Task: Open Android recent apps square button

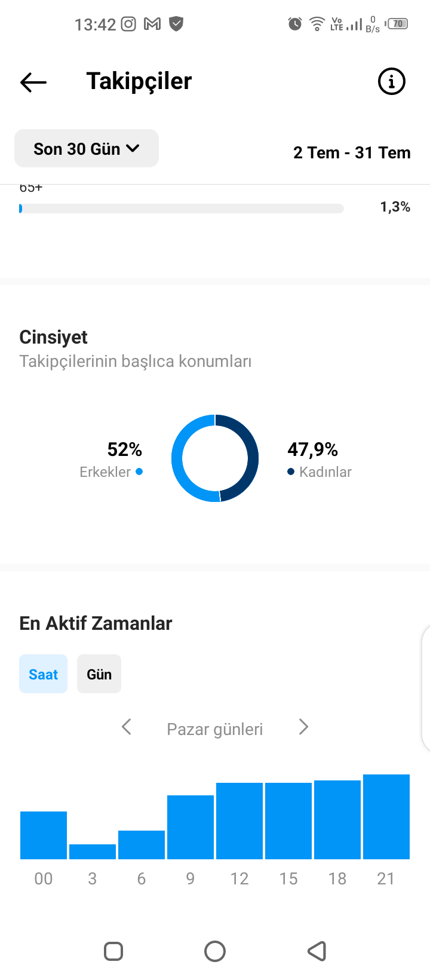Action: [113, 951]
